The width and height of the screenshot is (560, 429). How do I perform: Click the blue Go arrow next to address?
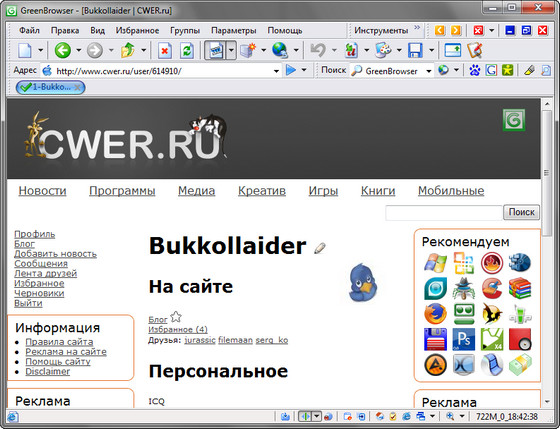pyautogui.click(x=291, y=70)
